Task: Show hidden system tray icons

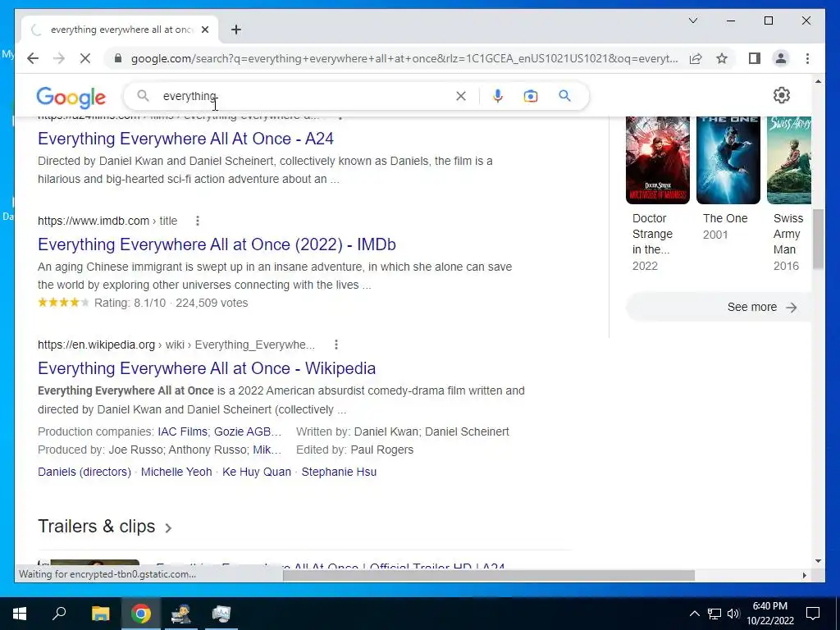Action: (x=694, y=614)
